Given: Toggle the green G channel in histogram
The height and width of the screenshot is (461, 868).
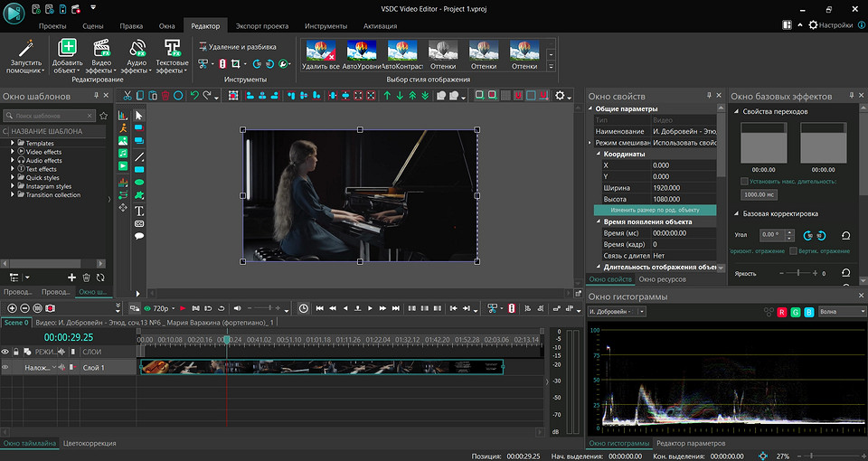Looking at the screenshot, I should [x=796, y=312].
